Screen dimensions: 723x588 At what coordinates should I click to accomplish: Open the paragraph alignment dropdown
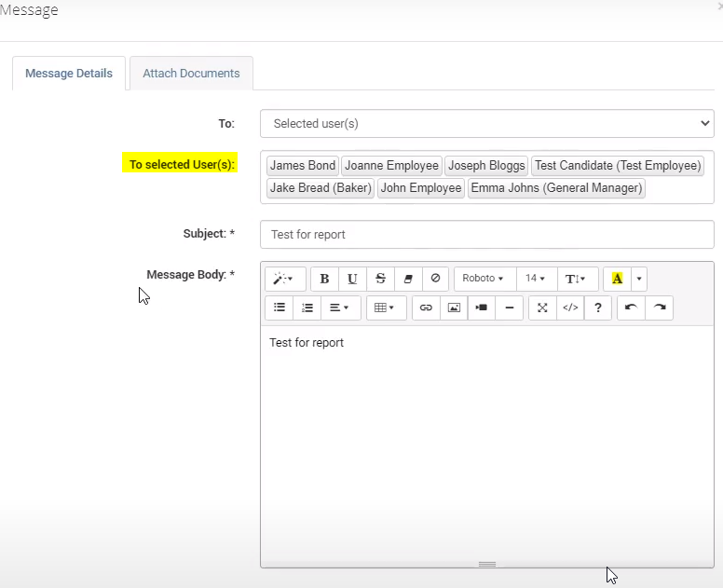point(341,308)
